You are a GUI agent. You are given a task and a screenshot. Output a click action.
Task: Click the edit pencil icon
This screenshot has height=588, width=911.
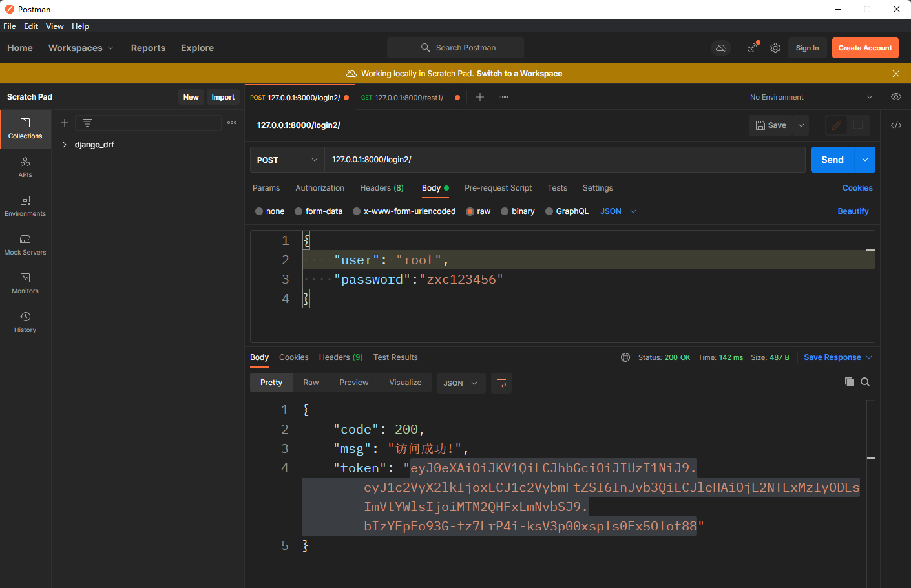pyautogui.click(x=837, y=125)
